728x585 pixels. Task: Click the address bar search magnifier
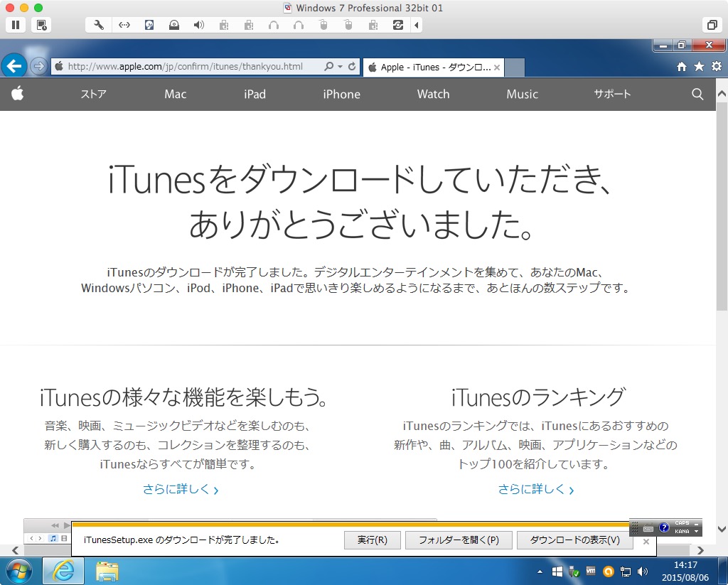(x=328, y=66)
